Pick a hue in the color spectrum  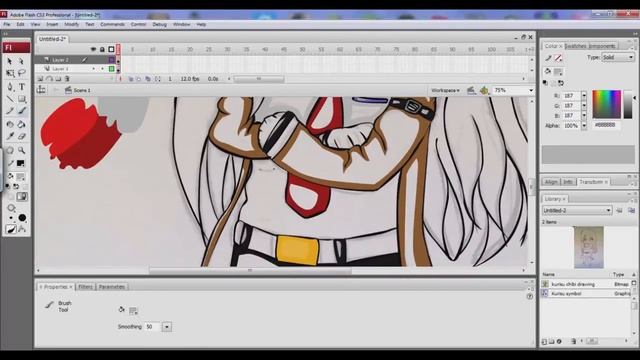[607, 104]
